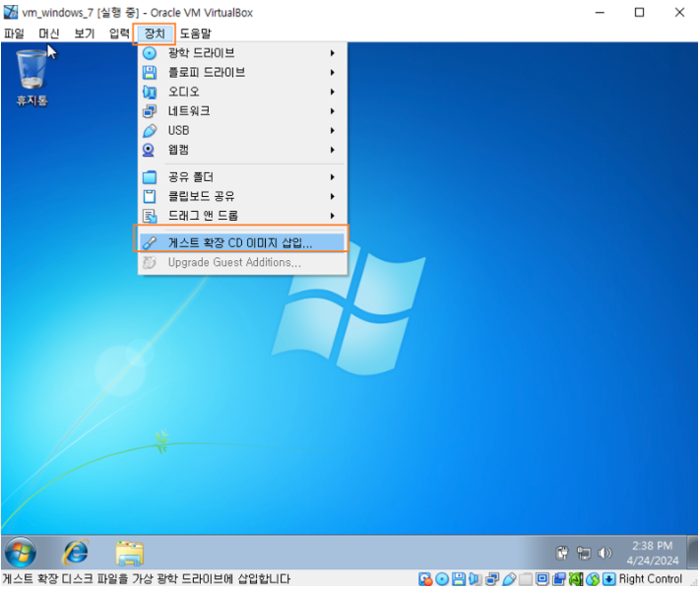
Task: Click the mouse integration globe icon
Action: (593, 579)
